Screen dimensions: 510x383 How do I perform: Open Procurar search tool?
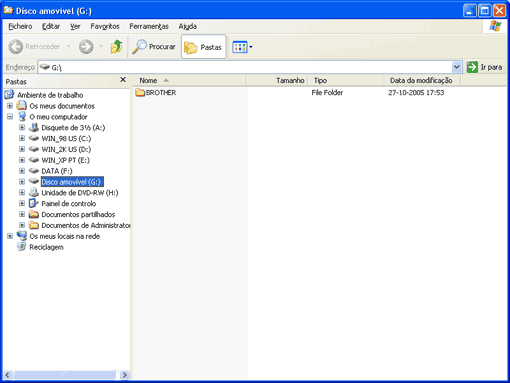click(x=154, y=47)
